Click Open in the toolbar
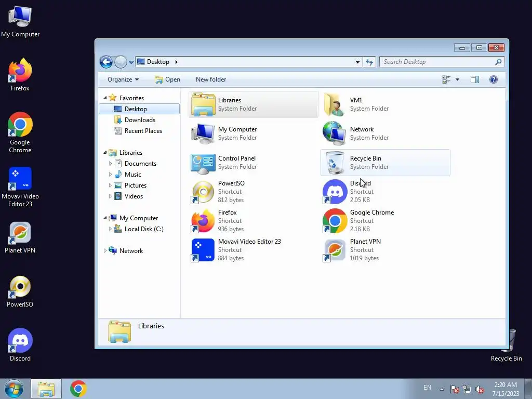This screenshot has width=532, height=399. (167, 79)
